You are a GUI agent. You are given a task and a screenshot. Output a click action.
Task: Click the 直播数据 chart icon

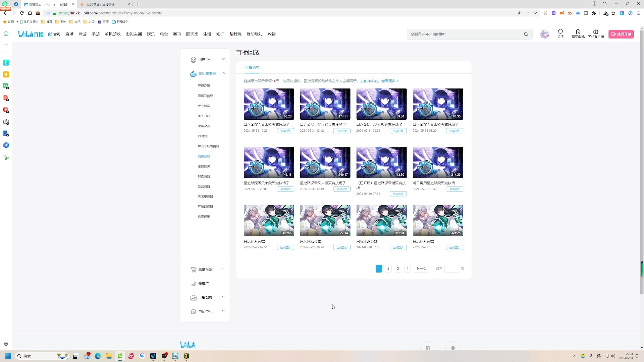click(194, 298)
